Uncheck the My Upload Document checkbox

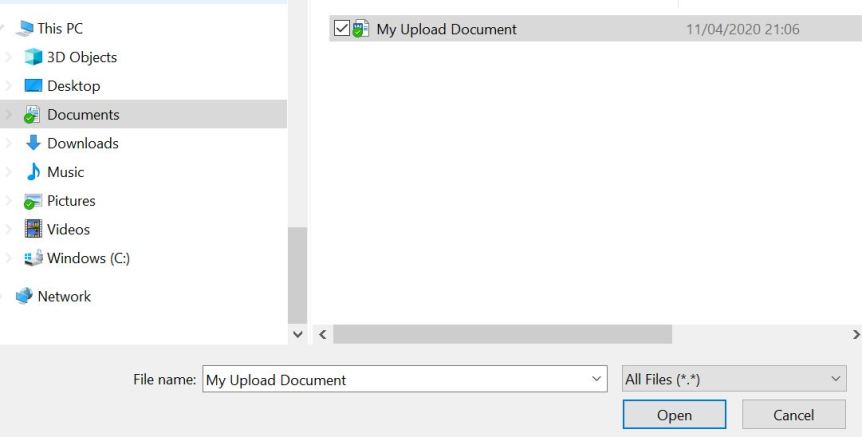click(341, 29)
